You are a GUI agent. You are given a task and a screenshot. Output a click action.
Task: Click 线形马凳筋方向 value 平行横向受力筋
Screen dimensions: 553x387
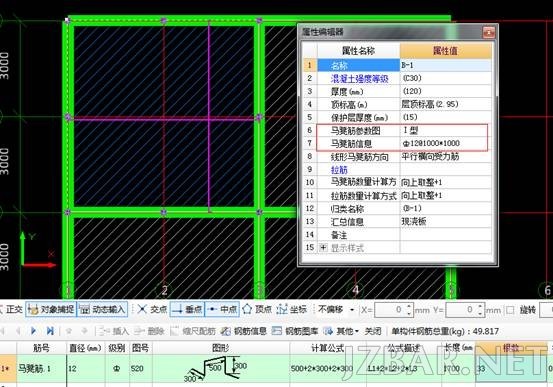[x=446, y=157]
